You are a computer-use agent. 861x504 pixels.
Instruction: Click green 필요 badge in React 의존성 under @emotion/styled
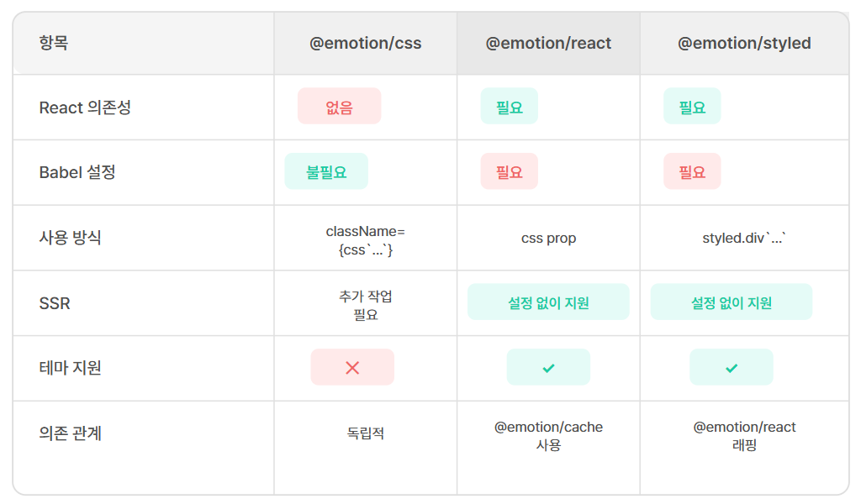[692, 106]
